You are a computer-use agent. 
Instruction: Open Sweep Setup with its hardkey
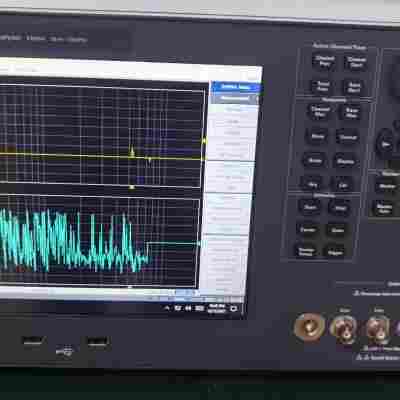[x=305, y=252]
